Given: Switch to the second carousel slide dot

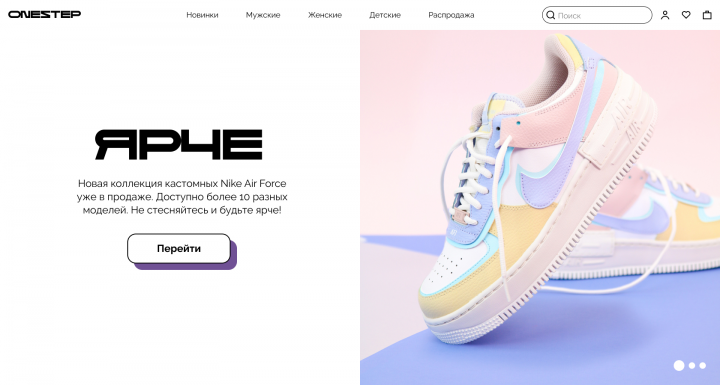Looking at the screenshot, I should click(692, 366).
